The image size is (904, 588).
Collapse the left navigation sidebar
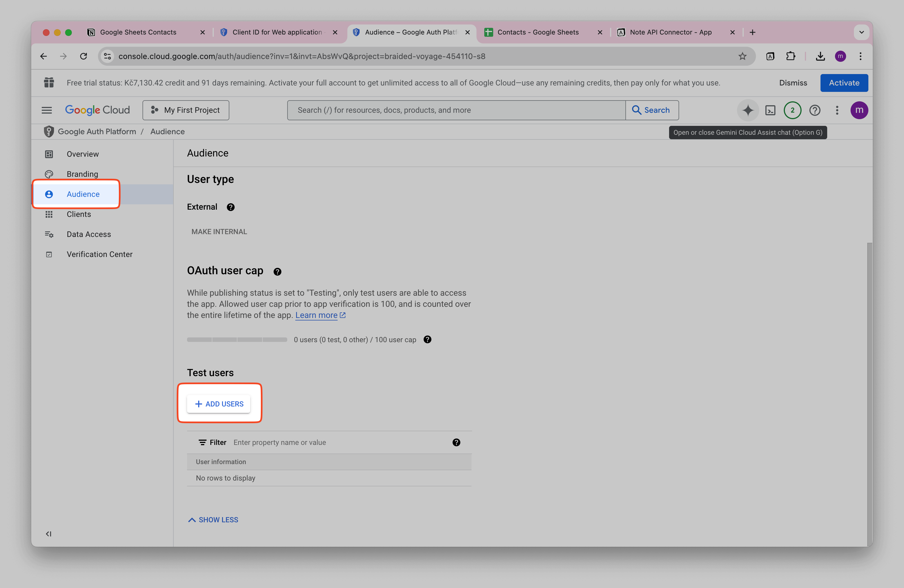pyautogui.click(x=48, y=534)
